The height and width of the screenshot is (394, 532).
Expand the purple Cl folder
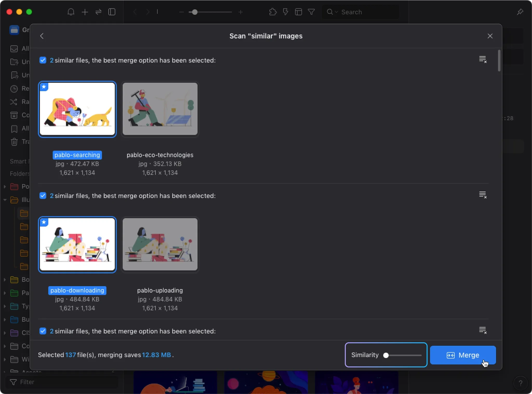point(5,333)
